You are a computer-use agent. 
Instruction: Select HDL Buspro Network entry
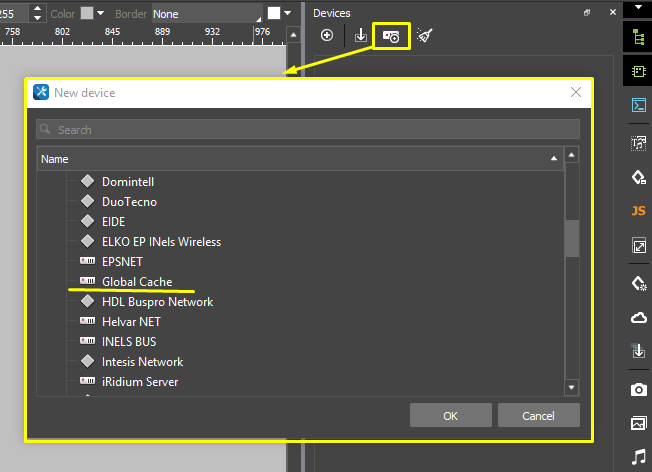click(x=157, y=302)
